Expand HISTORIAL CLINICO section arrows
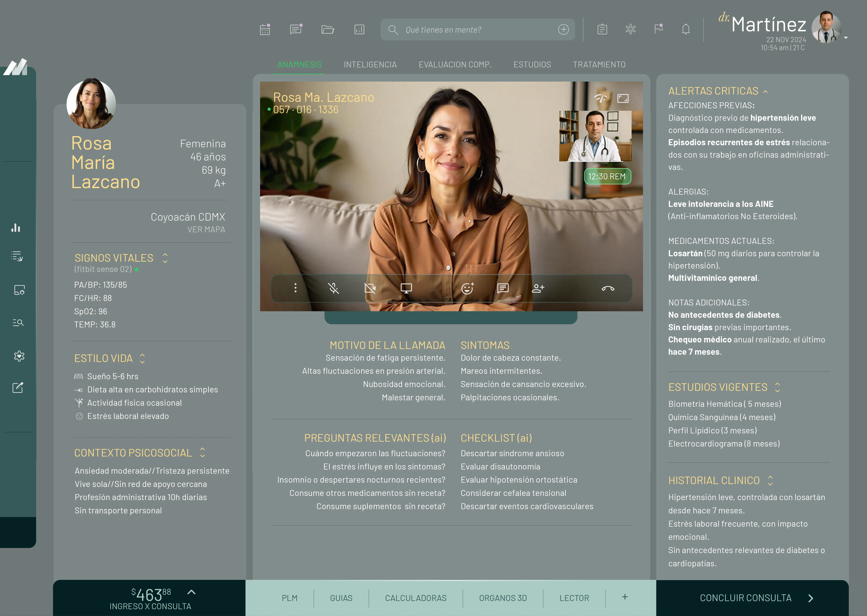This screenshot has width=867, height=616. 770,481
